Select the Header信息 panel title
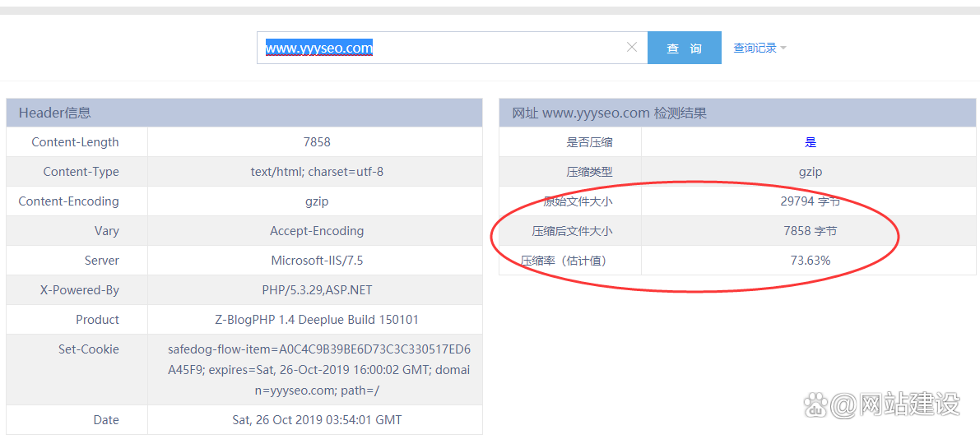Screen dimensions: 980x439 pos(55,113)
